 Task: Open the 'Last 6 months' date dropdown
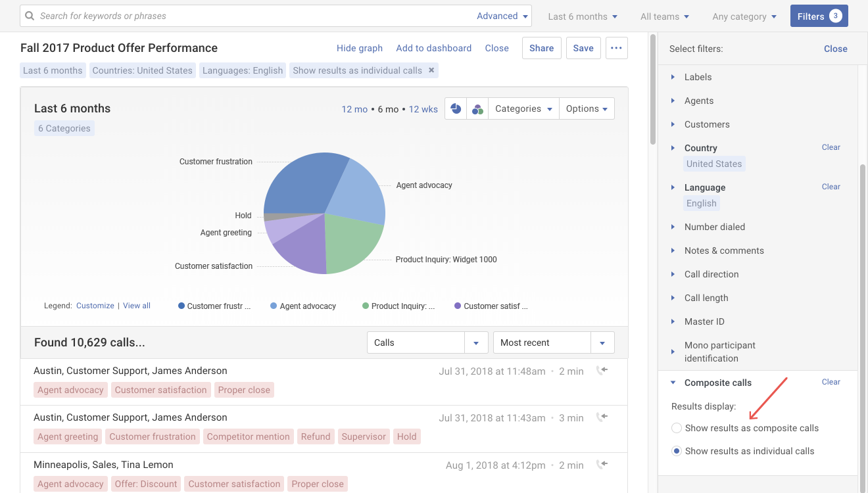click(x=583, y=16)
